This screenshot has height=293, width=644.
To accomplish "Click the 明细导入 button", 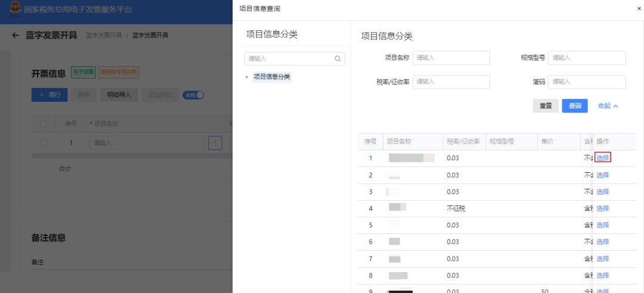I will (x=119, y=95).
